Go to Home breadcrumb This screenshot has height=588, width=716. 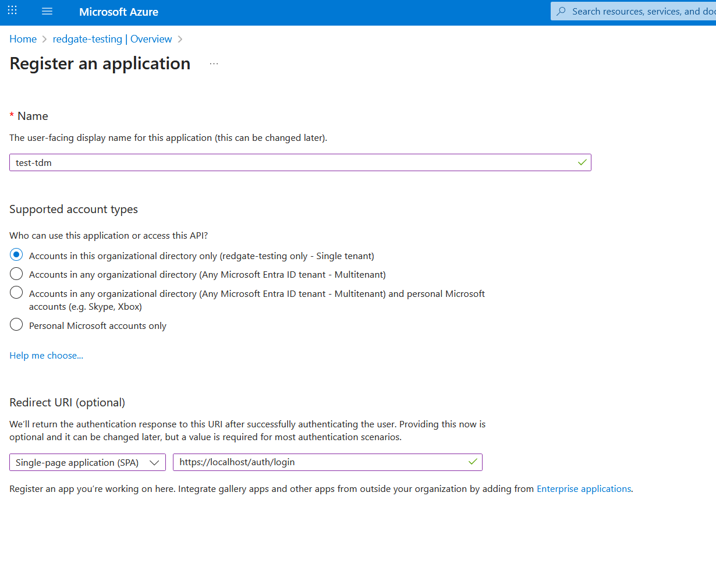point(23,39)
